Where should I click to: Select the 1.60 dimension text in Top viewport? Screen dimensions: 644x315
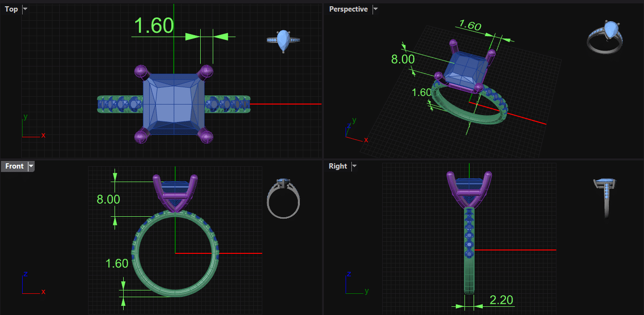154,26
